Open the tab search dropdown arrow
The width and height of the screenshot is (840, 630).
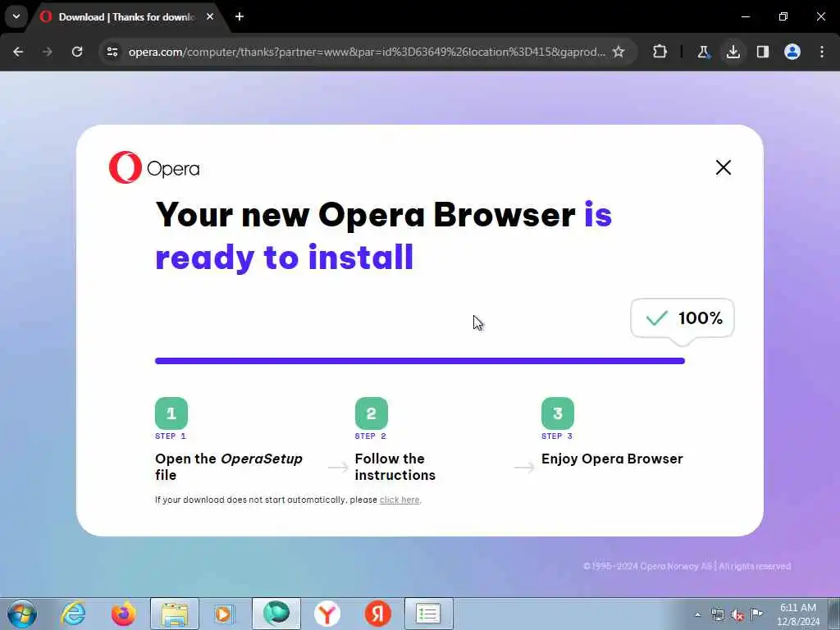(x=16, y=16)
